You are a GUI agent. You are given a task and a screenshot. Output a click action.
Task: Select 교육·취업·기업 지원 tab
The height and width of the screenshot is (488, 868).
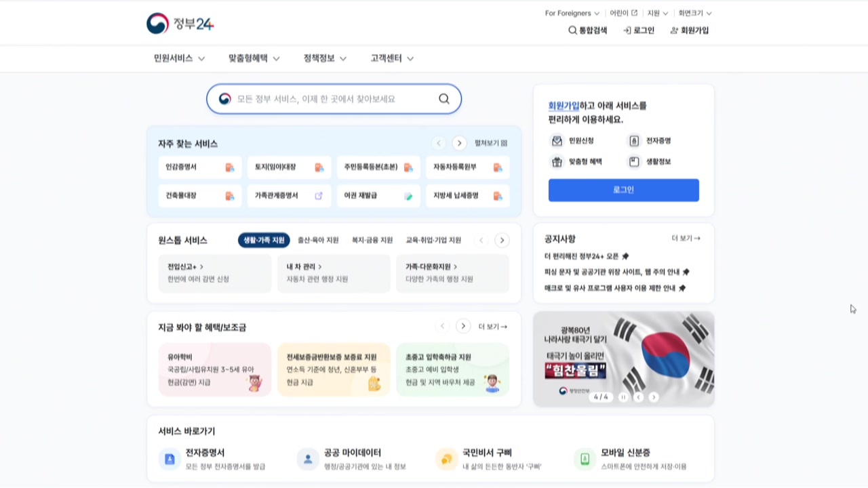click(433, 240)
